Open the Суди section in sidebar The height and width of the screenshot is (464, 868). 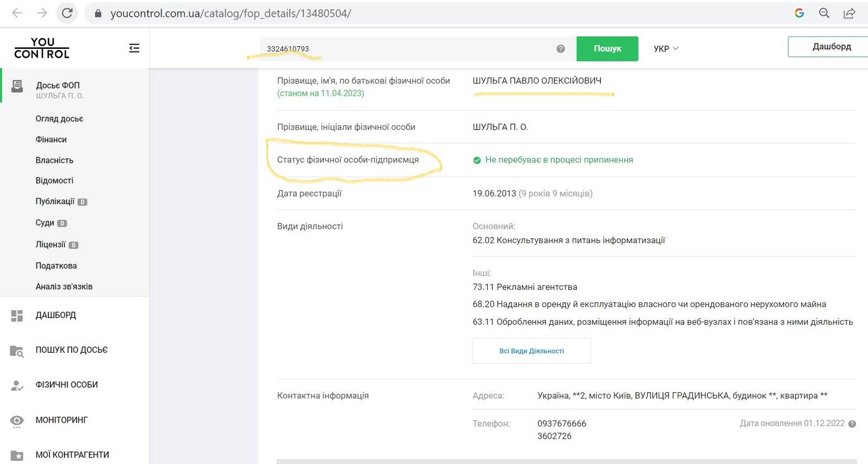pyautogui.click(x=45, y=223)
